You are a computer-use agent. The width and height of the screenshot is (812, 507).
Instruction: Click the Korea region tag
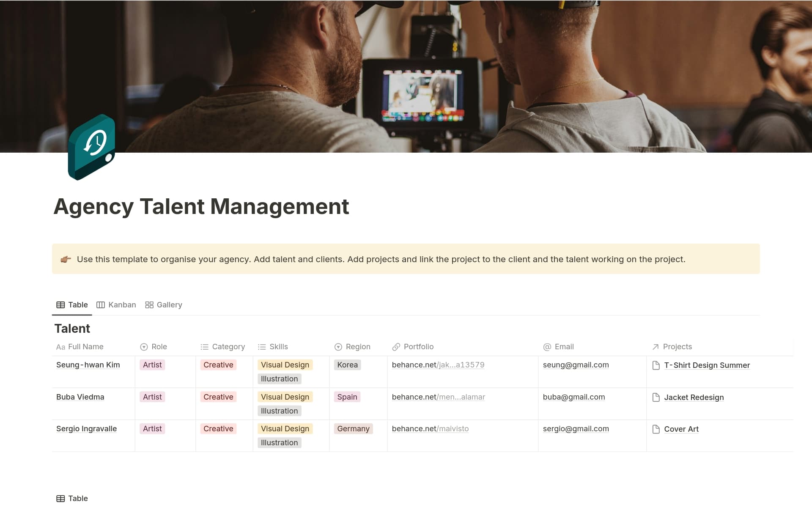[x=347, y=365]
